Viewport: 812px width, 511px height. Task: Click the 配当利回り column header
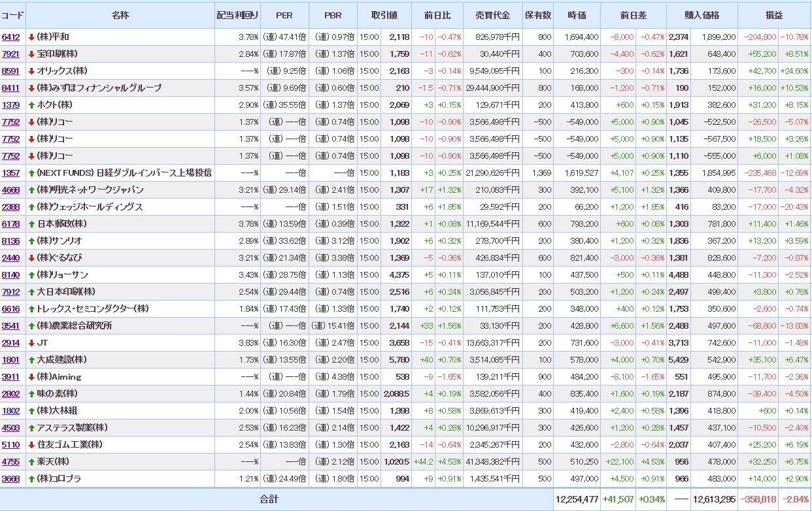[x=237, y=15]
